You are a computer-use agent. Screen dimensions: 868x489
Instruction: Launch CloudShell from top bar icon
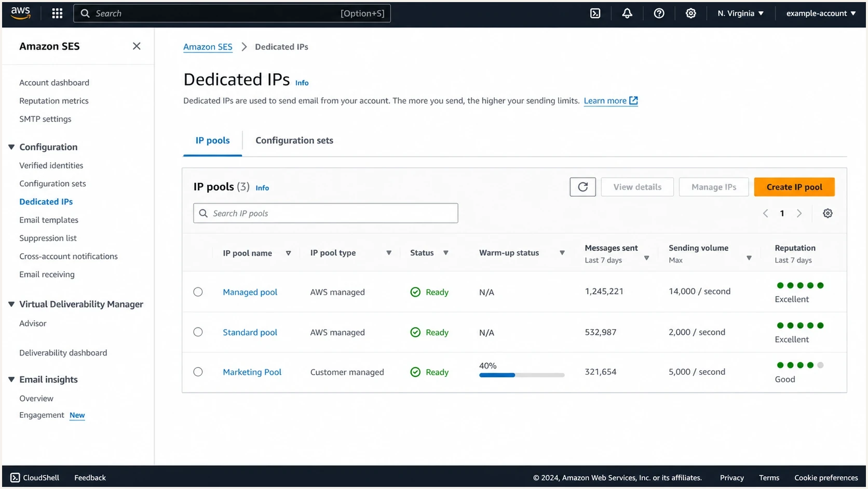[x=595, y=14]
